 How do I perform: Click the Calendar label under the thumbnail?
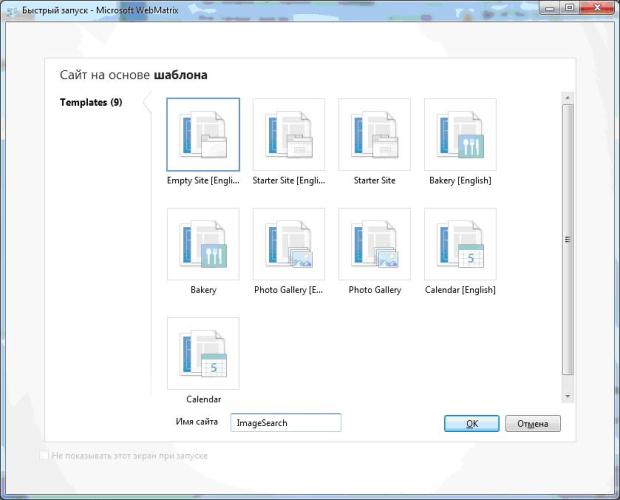tap(203, 400)
